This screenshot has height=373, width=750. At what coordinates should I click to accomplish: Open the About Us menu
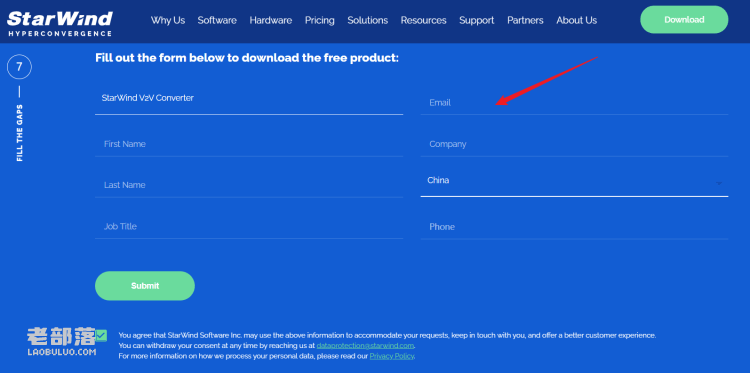click(576, 20)
